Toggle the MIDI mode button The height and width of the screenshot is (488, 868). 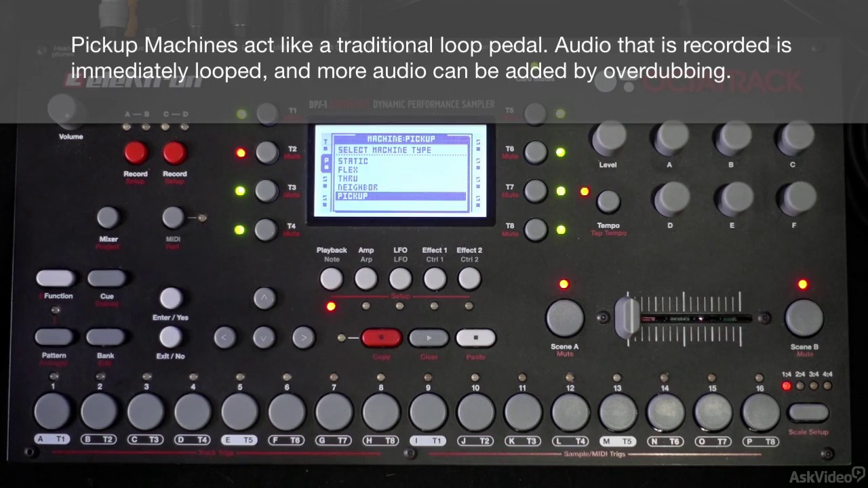(173, 218)
